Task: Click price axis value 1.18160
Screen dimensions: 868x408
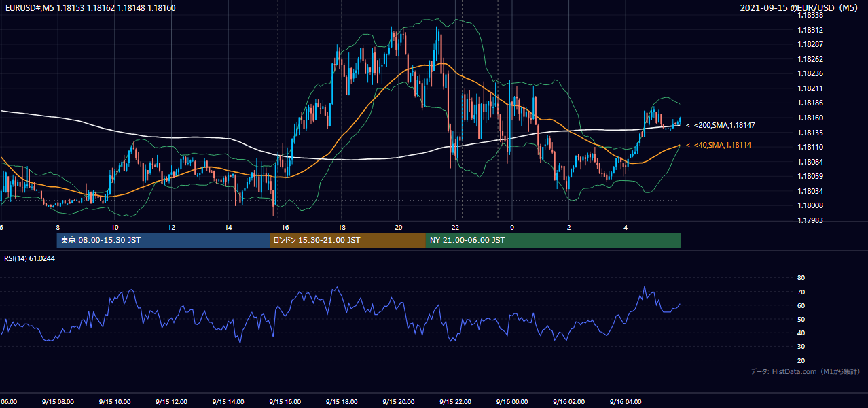Action: click(x=811, y=118)
